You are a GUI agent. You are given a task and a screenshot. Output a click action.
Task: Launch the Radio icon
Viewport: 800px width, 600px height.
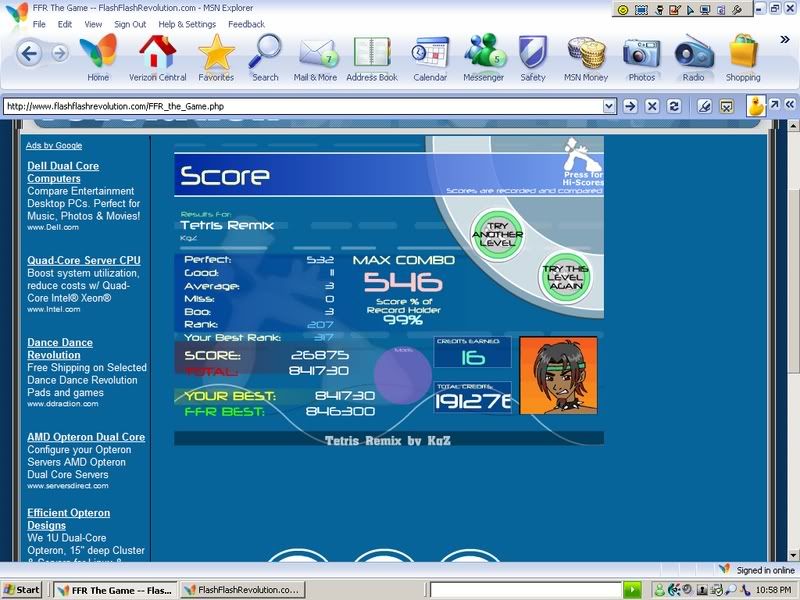pos(693,54)
